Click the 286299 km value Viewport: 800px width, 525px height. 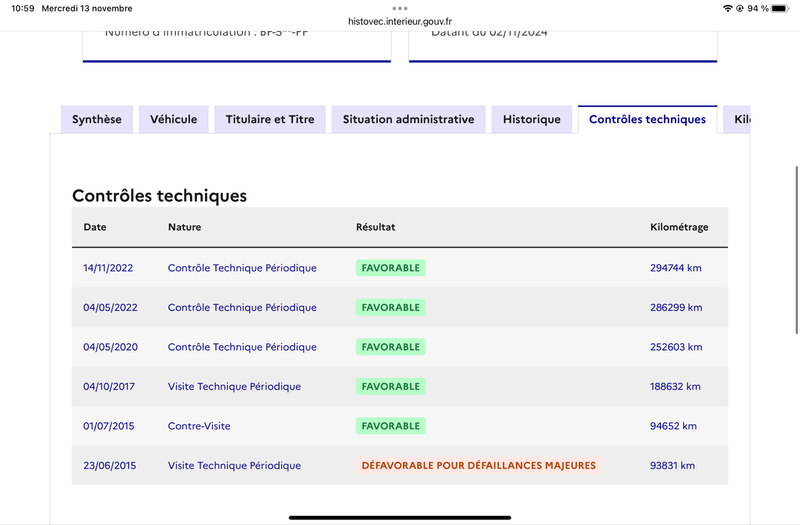click(676, 308)
